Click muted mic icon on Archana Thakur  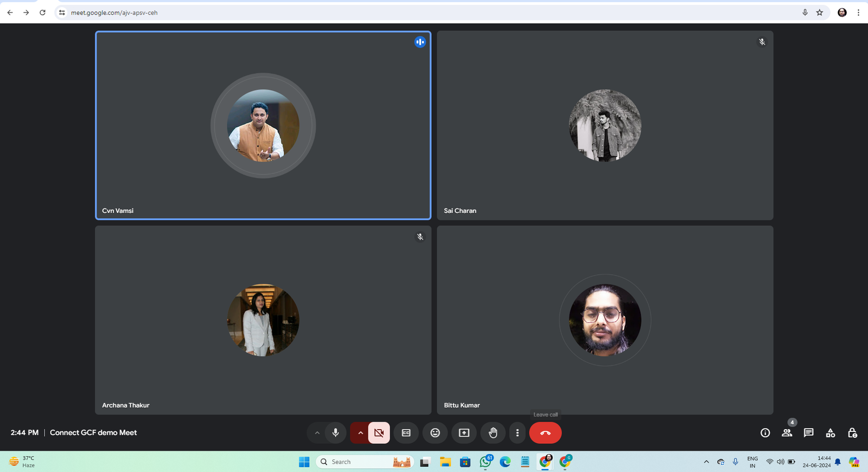tap(420, 237)
